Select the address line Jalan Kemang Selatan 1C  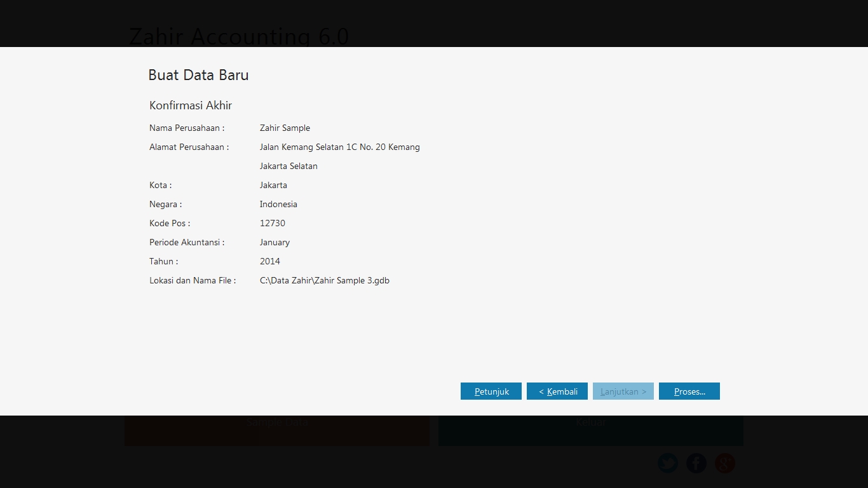[340, 147]
